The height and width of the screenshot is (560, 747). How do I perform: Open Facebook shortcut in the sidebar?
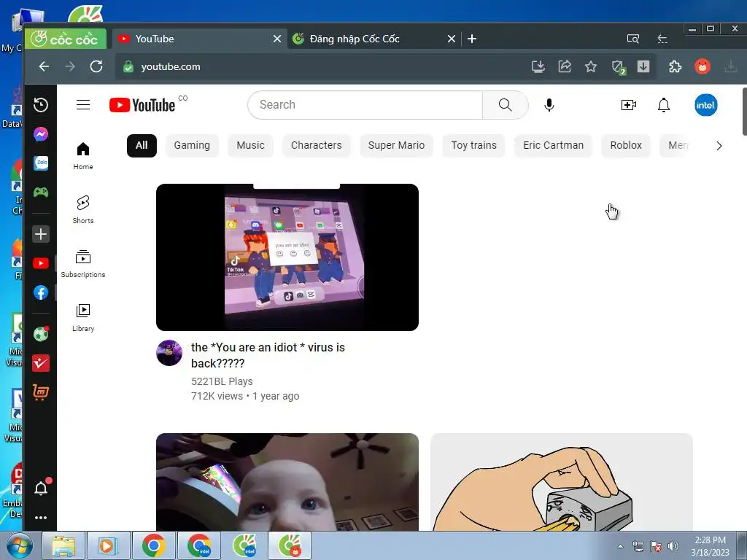(x=41, y=292)
